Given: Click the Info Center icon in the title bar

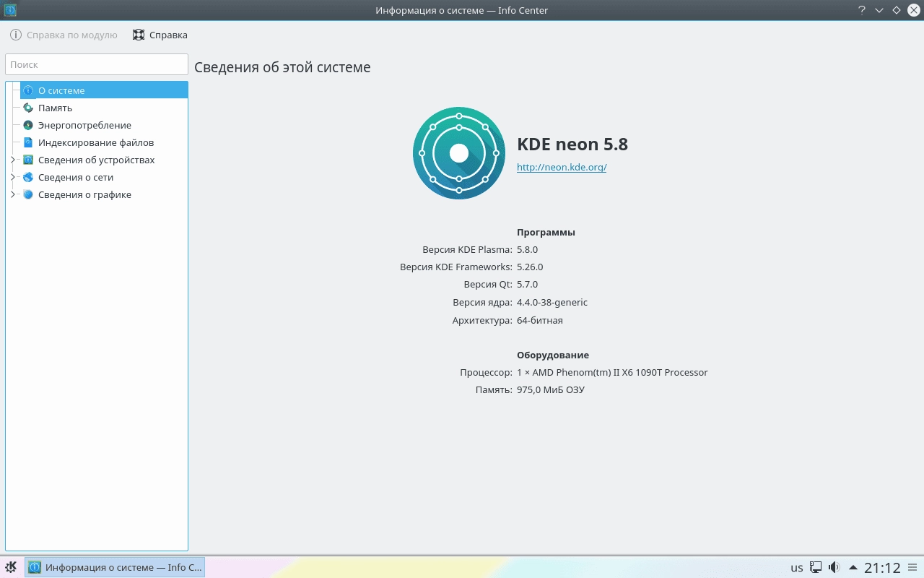Looking at the screenshot, I should pos(11,10).
